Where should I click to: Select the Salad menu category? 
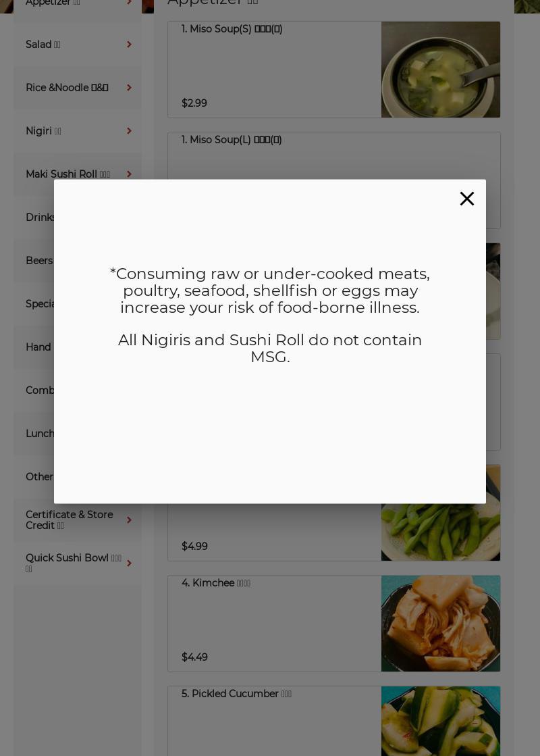pyautogui.click(x=78, y=45)
